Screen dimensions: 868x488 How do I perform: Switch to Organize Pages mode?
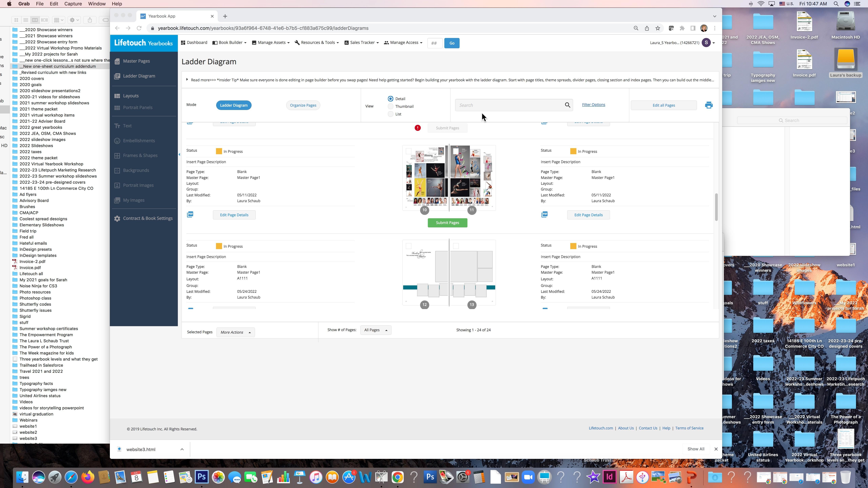[x=303, y=105]
